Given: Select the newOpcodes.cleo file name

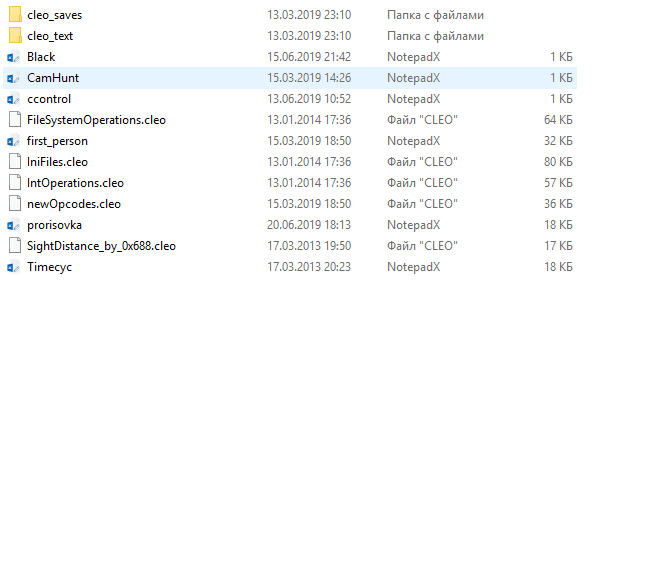Looking at the screenshot, I should [73, 204].
